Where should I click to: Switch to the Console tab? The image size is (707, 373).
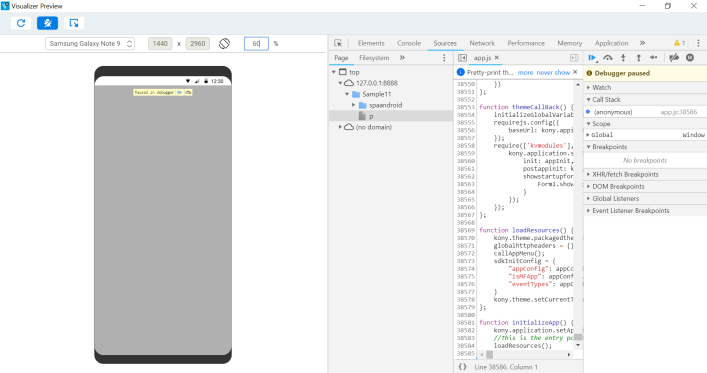click(409, 43)
